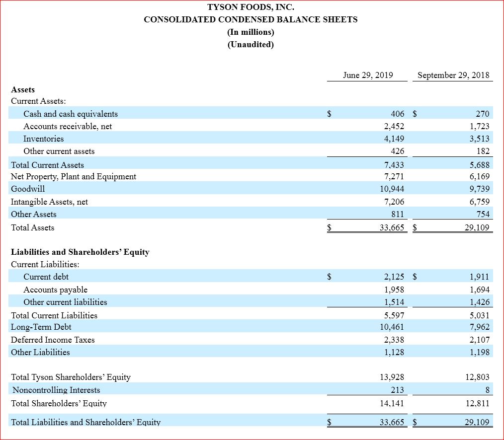Screen dimensions: 504x440
Task: Click total current assets value 5,688
Action: tap(479, 165)
